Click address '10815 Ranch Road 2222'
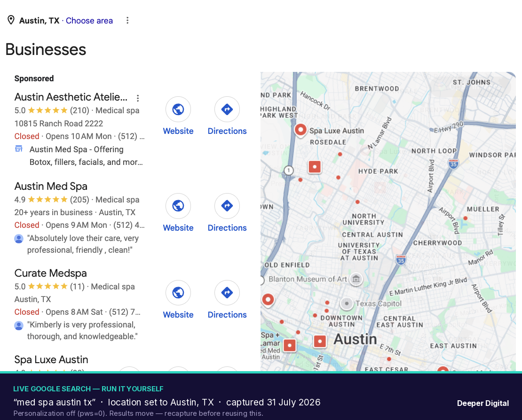This screenshot has height=420, width=522. (x=59, y=124)
